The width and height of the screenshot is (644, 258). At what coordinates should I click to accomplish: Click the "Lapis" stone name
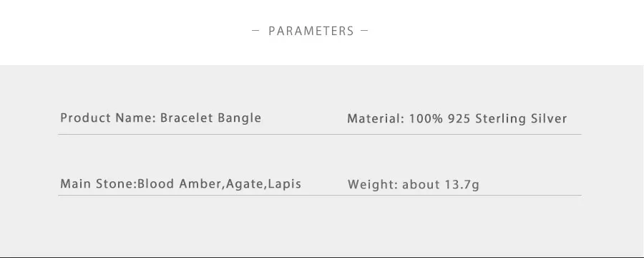284,184
